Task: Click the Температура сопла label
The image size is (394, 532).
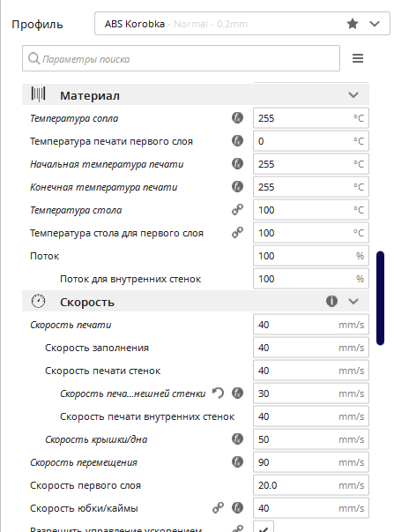Action: click(74, 118)
